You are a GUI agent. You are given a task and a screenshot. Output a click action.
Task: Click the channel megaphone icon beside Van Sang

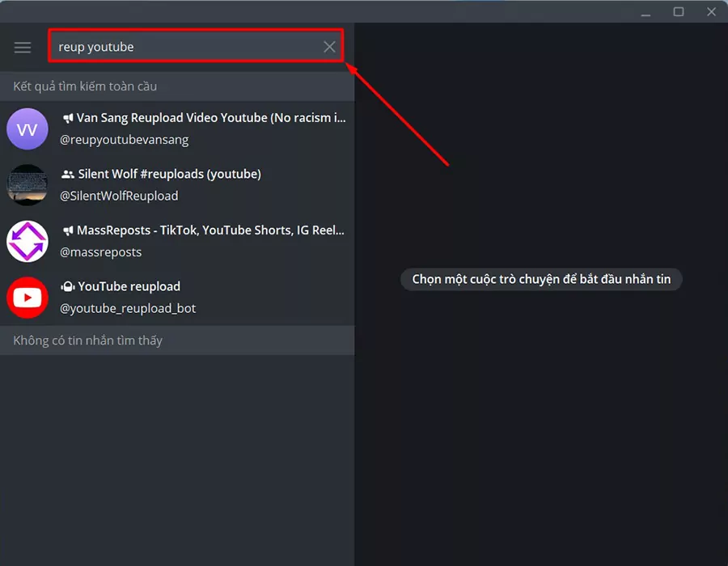68,118
